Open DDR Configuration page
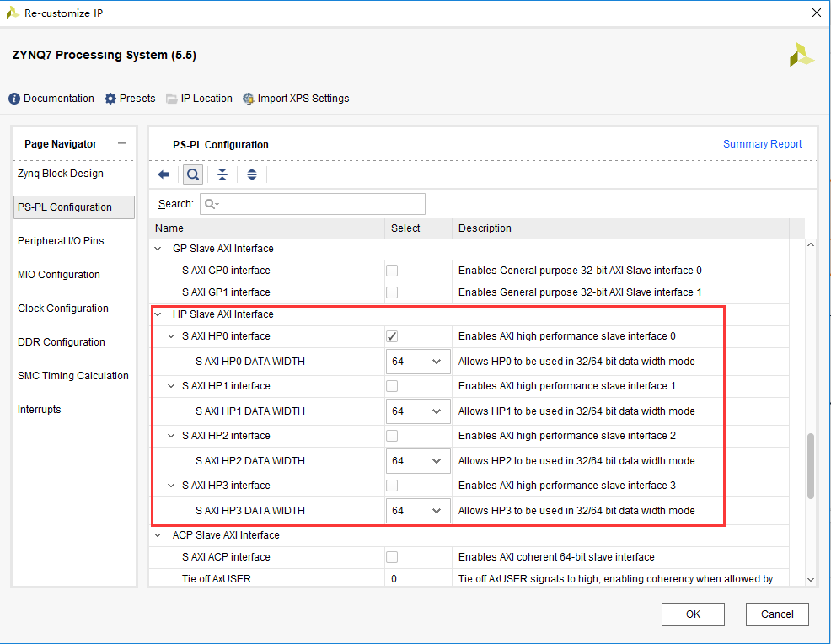 click(62, 342)
